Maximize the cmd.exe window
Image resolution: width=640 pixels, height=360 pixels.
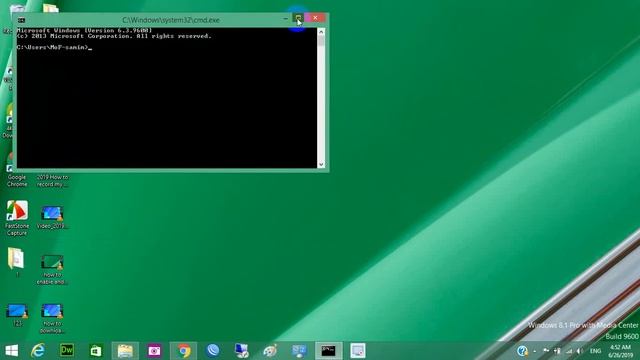pyautogui.click(x=298, y=18)
